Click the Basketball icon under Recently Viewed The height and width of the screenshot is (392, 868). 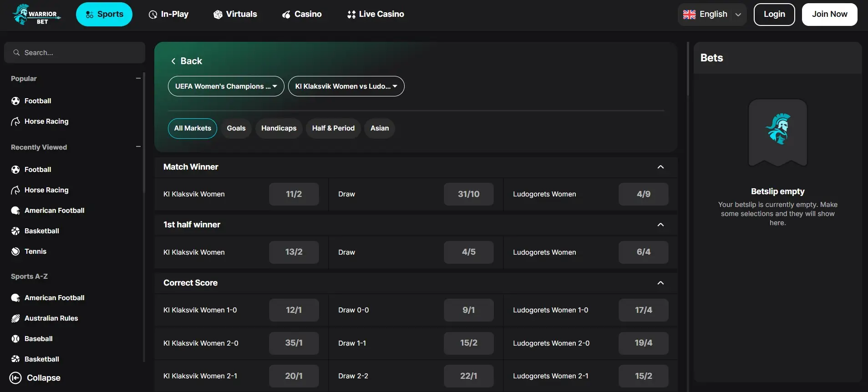pos(15,231)
